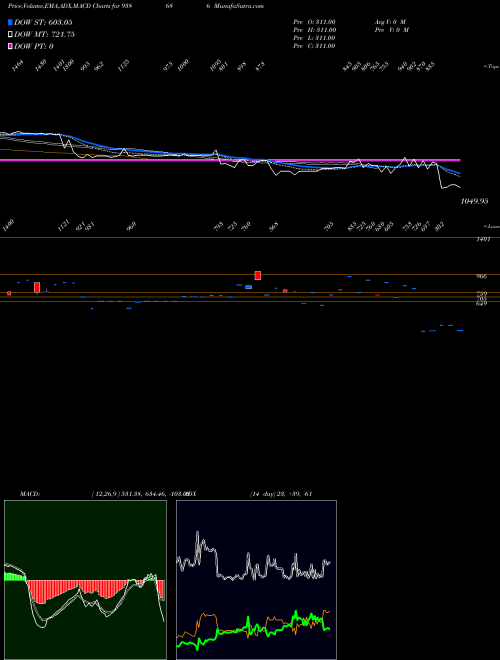Select the 'Pre L: 311.00' value

[314, 38]
